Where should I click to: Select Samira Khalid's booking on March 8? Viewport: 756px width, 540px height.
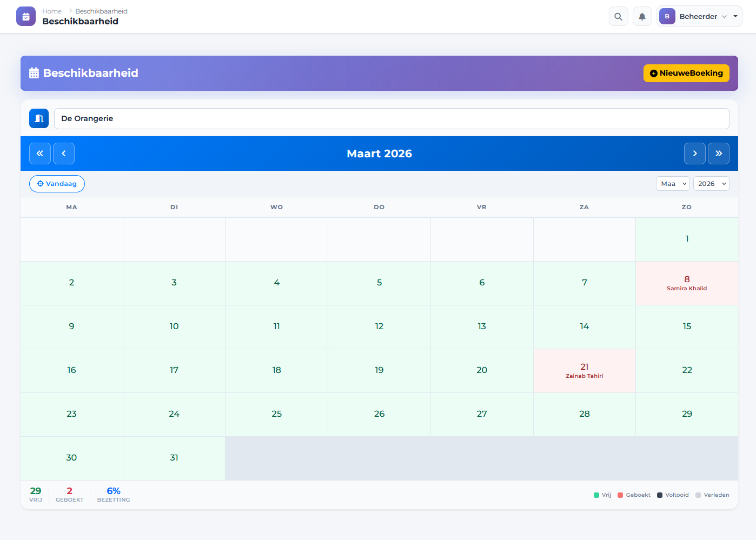[x=687, y=283]
